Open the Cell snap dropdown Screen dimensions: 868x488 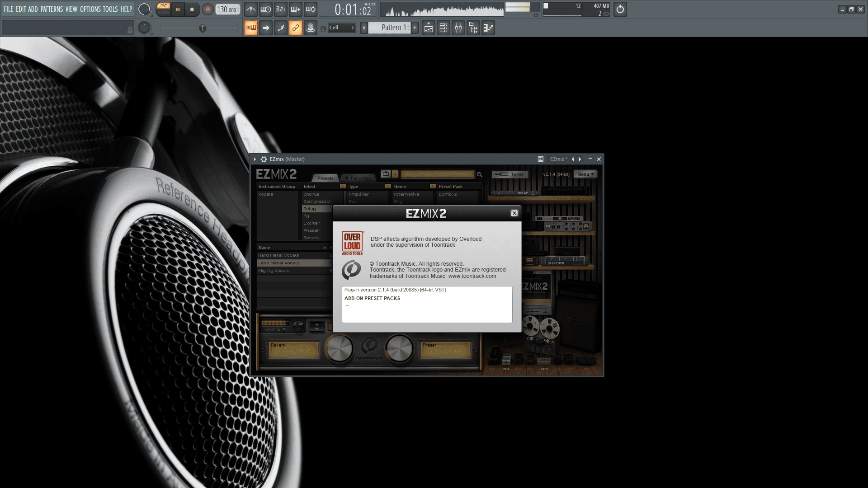pos(342,28)
